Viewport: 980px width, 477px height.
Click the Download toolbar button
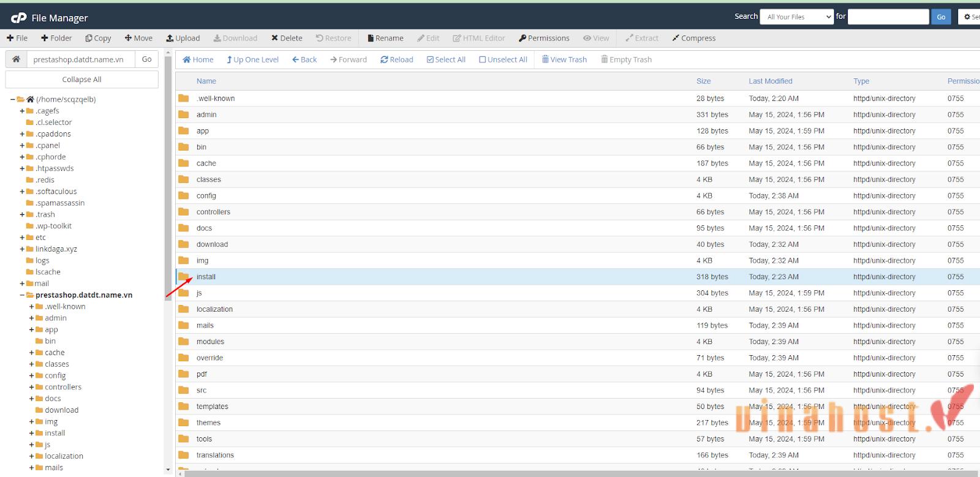pos(235,38)
